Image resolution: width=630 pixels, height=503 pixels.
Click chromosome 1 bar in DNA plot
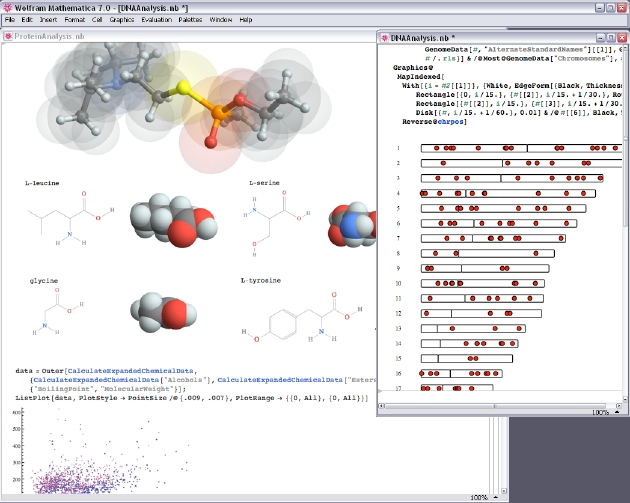click(x=522, y=148)
